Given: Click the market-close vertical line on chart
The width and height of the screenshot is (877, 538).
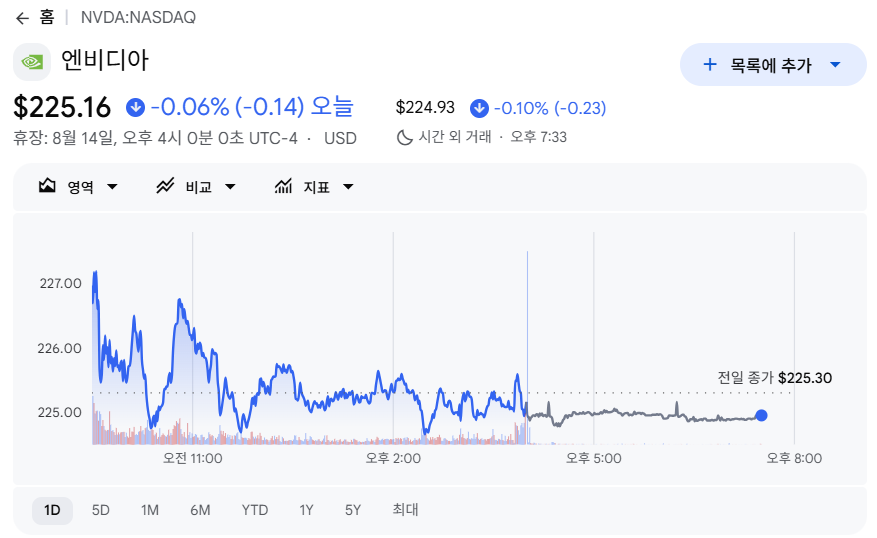Looking at the screenshot, I should click(527, 347).
